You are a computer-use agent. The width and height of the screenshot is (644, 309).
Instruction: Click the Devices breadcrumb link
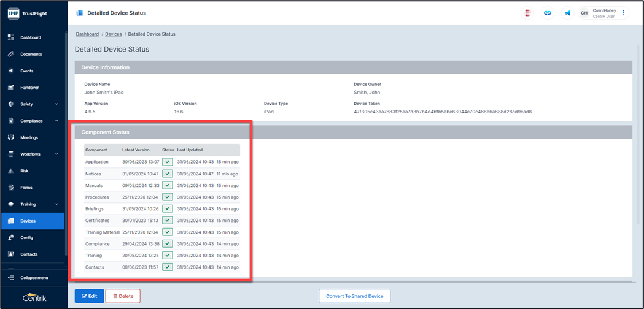click(x=113, y=34)
